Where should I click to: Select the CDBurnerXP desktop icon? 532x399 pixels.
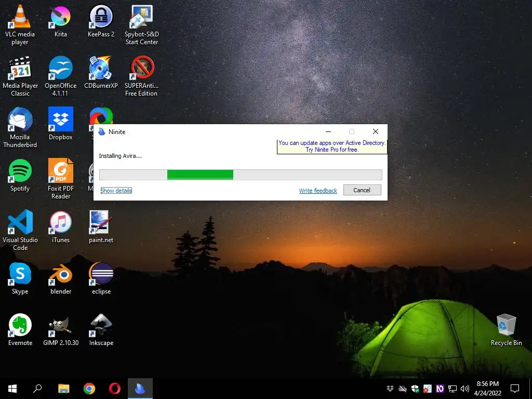tap(101, 73)
